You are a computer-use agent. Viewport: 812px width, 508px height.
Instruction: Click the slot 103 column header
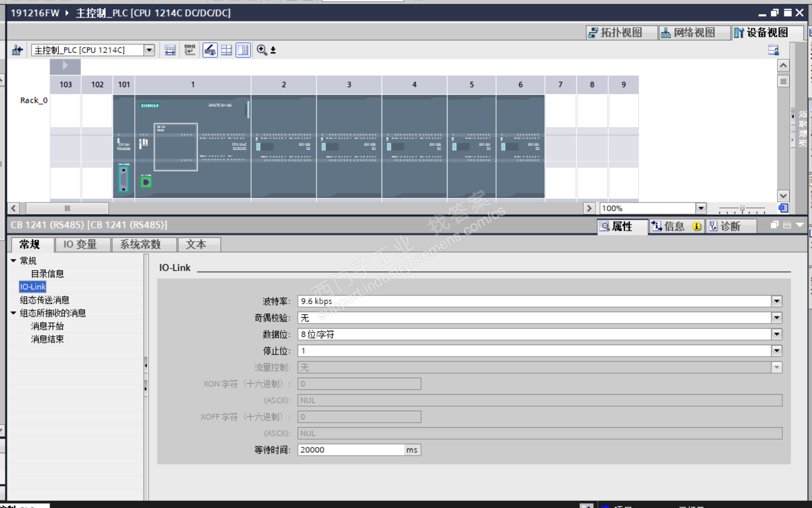(x=66, y=85)
